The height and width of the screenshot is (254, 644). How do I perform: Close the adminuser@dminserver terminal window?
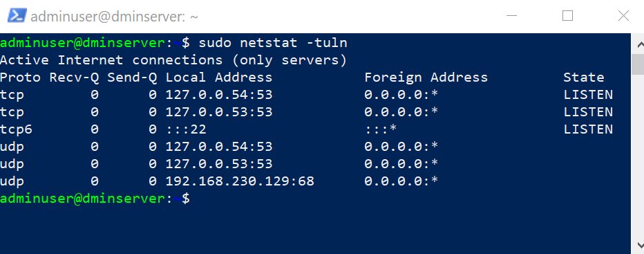coord(623,16)
